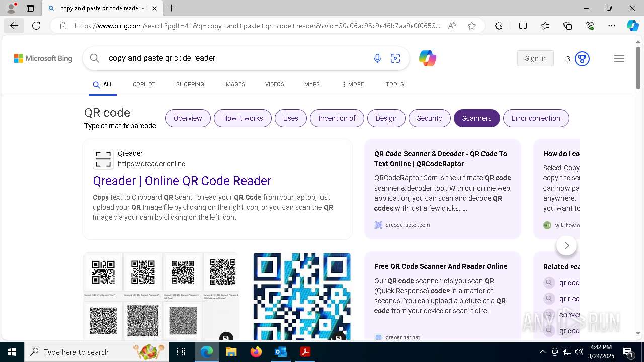Image resolution: width=644 pixels, height=362 pixels.
Task: Select the Uses chip
Action: click(291, 118)
